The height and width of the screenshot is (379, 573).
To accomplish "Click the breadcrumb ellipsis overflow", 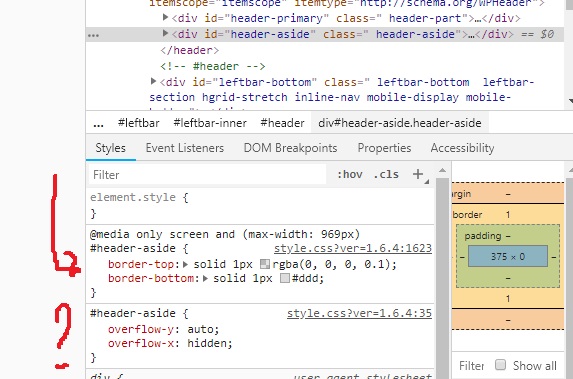I will click(x=98, y=124).
